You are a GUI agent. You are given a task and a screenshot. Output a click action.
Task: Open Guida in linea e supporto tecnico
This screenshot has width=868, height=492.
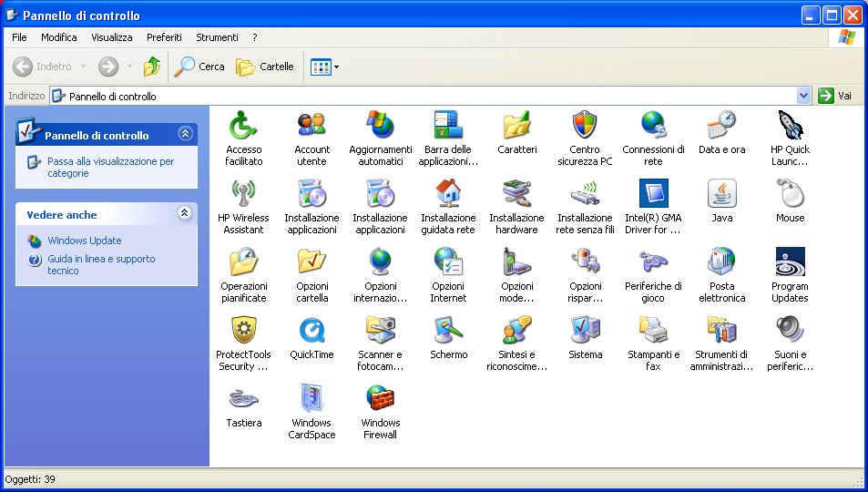click(x=101, y=265)
